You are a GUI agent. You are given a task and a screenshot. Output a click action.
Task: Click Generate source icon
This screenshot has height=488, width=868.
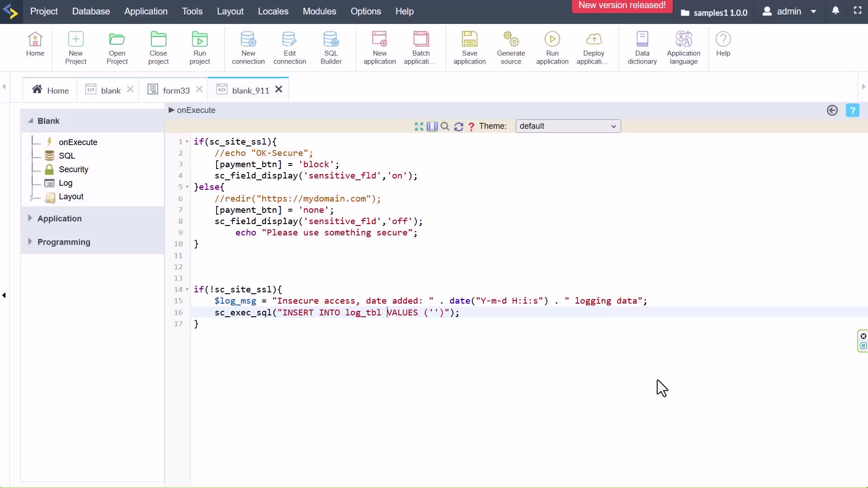(x=511, y=48)
